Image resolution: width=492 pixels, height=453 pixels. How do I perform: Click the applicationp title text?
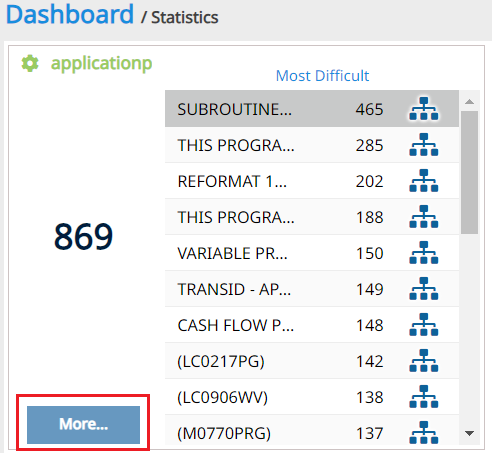(x=101, y=63)
